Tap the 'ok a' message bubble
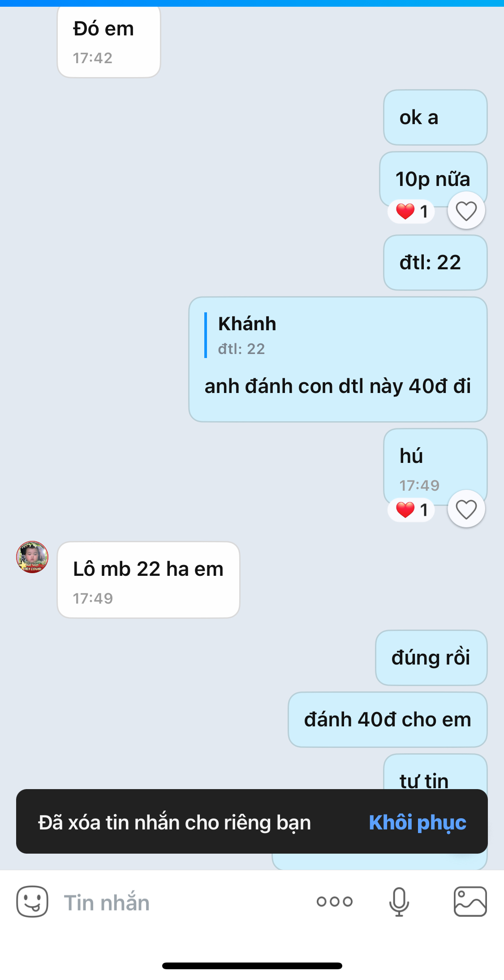 (x=435, y=117)
